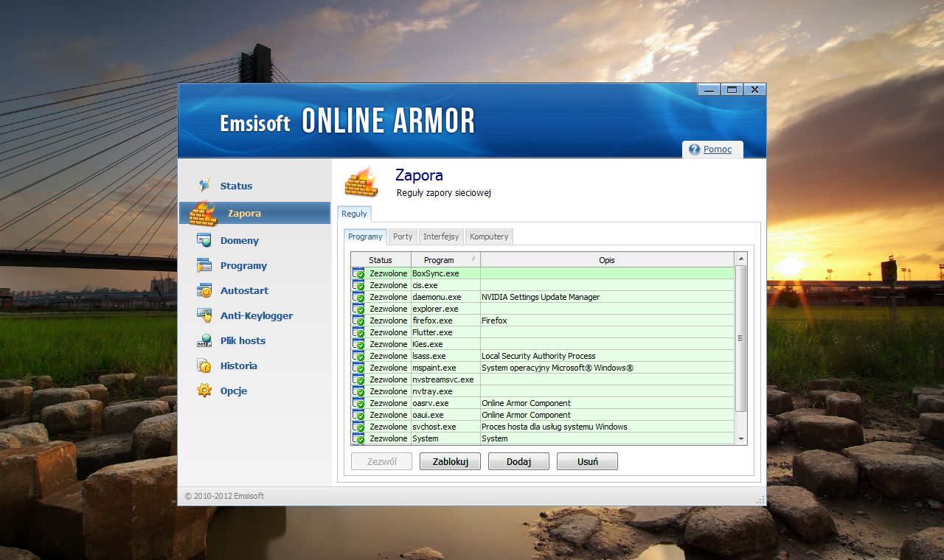The height and width of the screenshot is (560, 944).
Task: Select the Reguły tab
Action: pyautogui.click(x=354, y=214)
